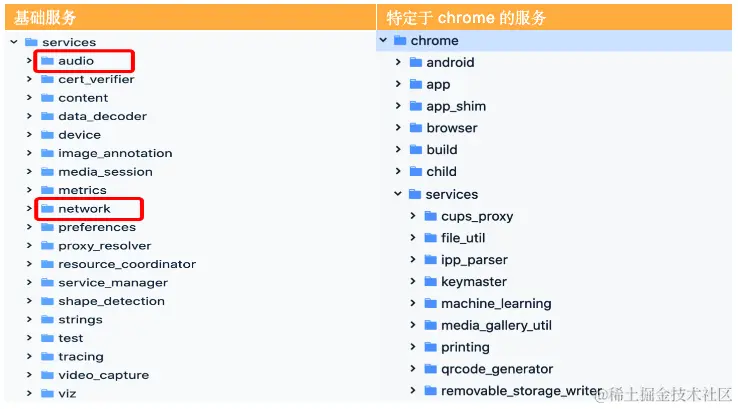The image size is (738, 409).
Task: Click the machine_learning folder icon
Action: 431,304
